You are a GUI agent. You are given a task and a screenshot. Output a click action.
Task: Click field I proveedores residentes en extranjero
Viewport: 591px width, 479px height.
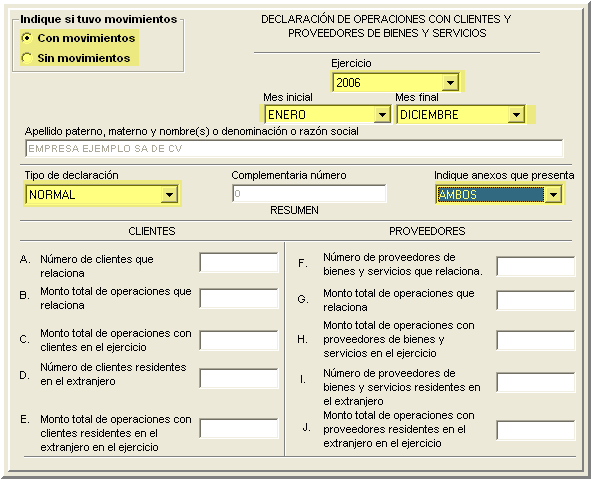pyautogui.click(x=536, y=383)
